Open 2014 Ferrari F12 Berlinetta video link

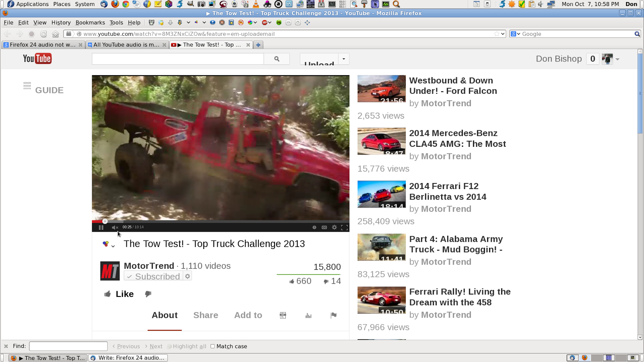click(x=448, y=191)
